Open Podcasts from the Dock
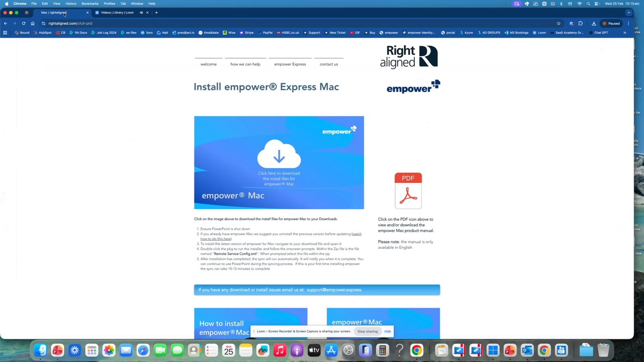The image size is (644, 362). (297, 350)
